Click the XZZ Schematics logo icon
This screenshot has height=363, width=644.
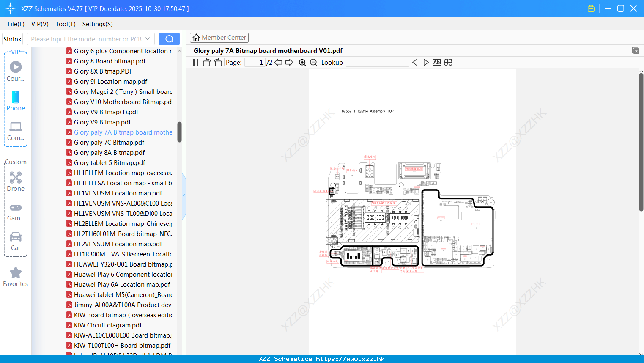tap(11, 8)
